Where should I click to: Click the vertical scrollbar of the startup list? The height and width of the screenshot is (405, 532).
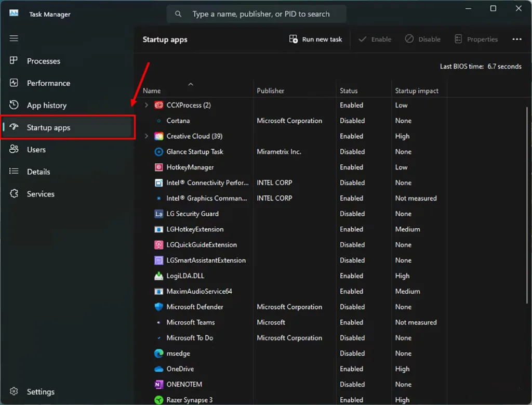pos(527,205)
